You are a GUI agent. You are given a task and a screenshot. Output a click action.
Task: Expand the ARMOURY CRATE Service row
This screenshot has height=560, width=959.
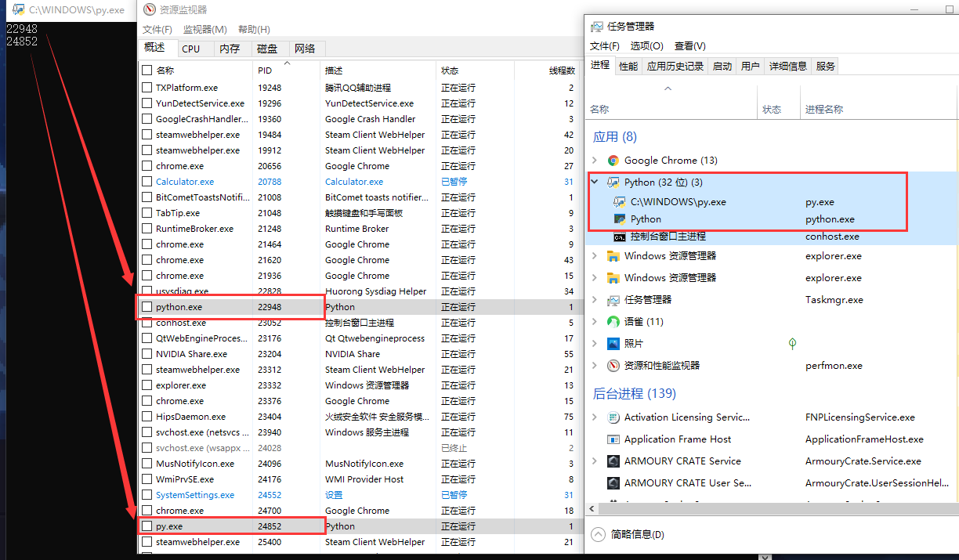click(595, 461)
